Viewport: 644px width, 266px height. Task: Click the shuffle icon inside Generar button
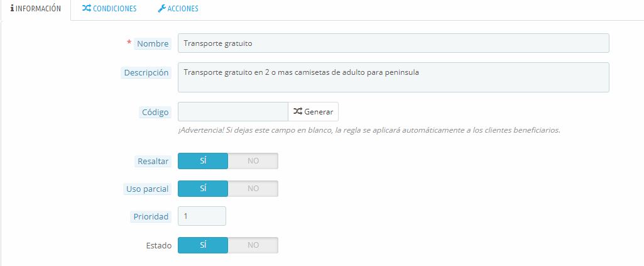tap(298, 111)
